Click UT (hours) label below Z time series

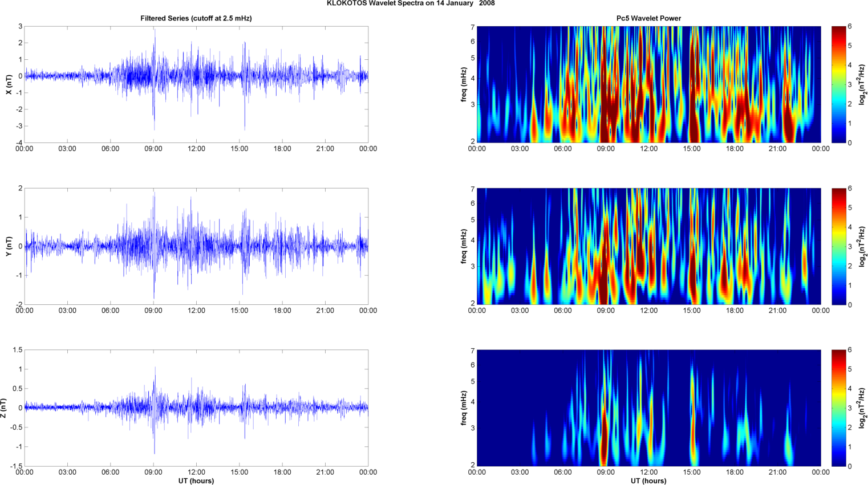point(196,481)
